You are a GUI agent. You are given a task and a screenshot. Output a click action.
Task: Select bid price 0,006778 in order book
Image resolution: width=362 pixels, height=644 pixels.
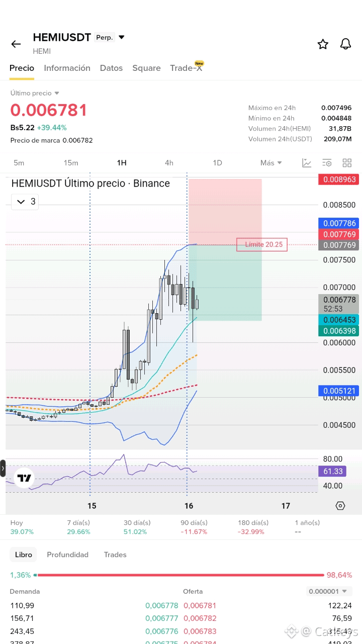pos(162,606)
